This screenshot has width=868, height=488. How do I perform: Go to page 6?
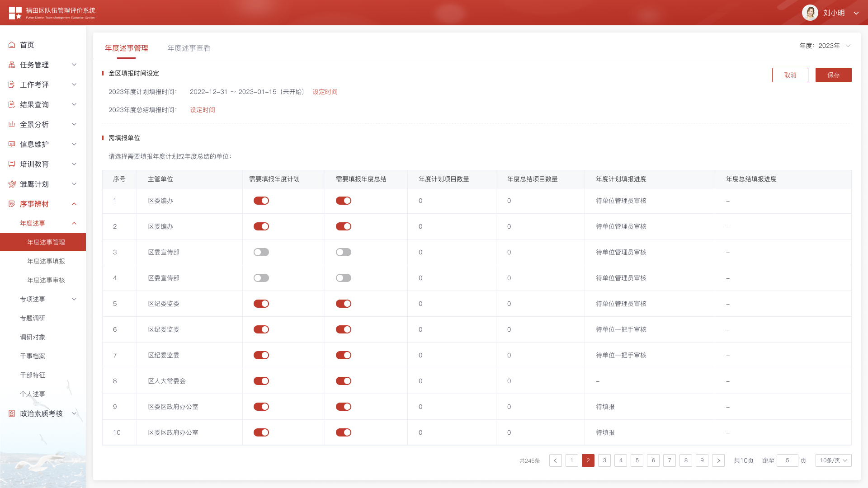coord(653,460)
